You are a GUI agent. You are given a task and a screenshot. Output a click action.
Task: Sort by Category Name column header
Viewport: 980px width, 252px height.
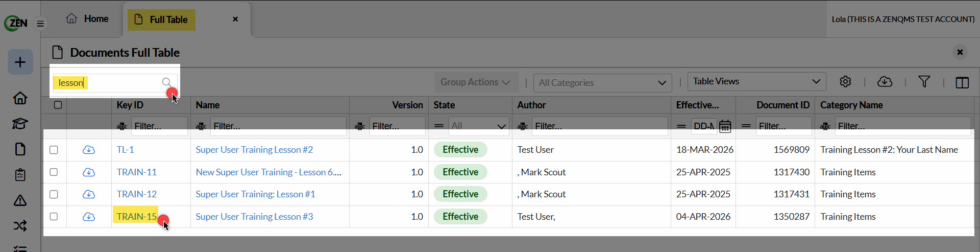coord(851,105)
